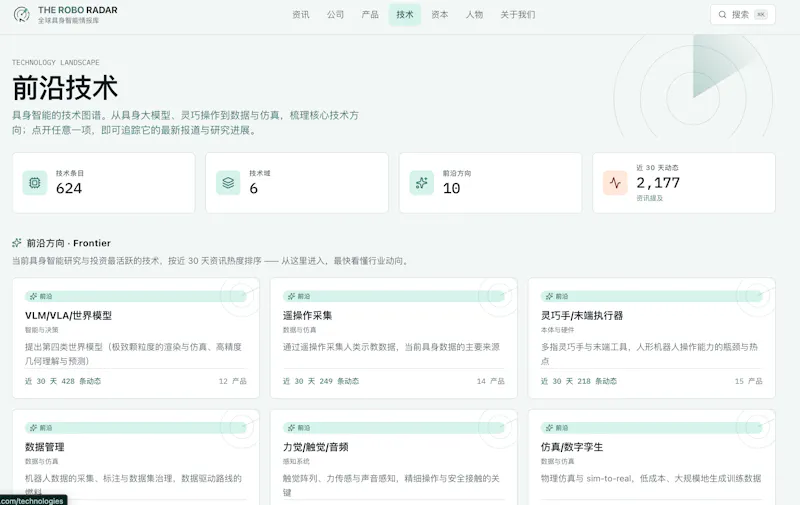Click '近 30 天 249 条动态' text
This screenshot has width=800, height=505.
point(321,381)
